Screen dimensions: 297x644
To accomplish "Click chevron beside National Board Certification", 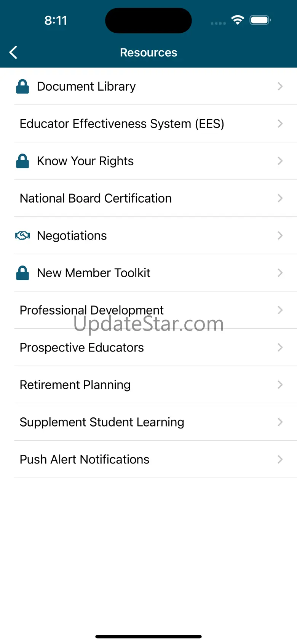I will click(280, 198).
